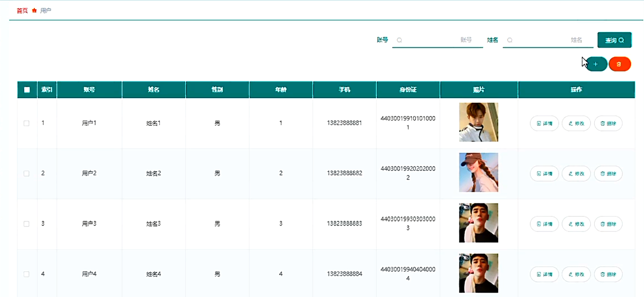Click the orange trash batch-delete icon

(x=619, y=64)
